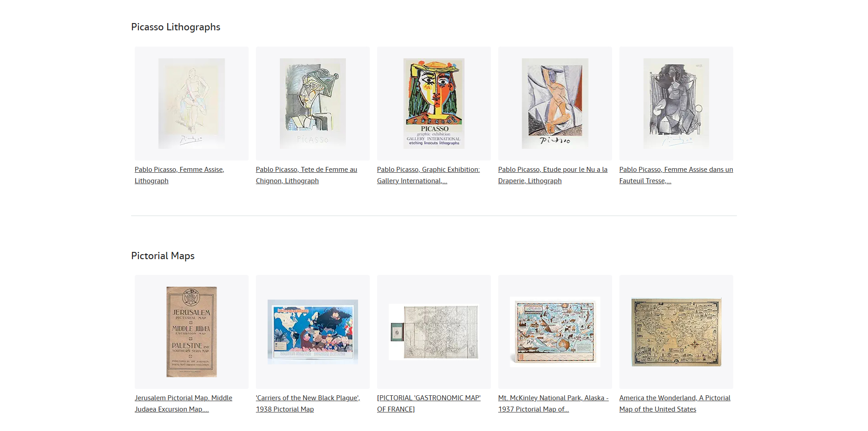The height and width of the screenshot is (431, 868).
Task: View the Etude pour le Nu image
Action: click(555, 104)
